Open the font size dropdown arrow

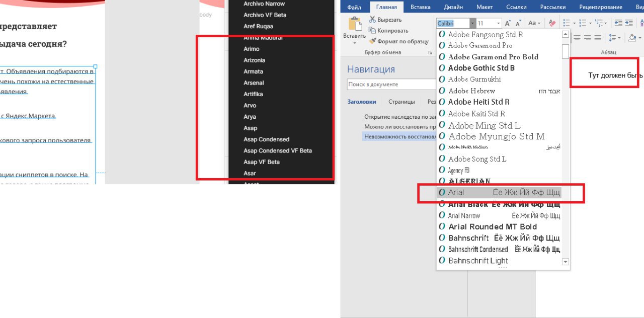(499, 23)
